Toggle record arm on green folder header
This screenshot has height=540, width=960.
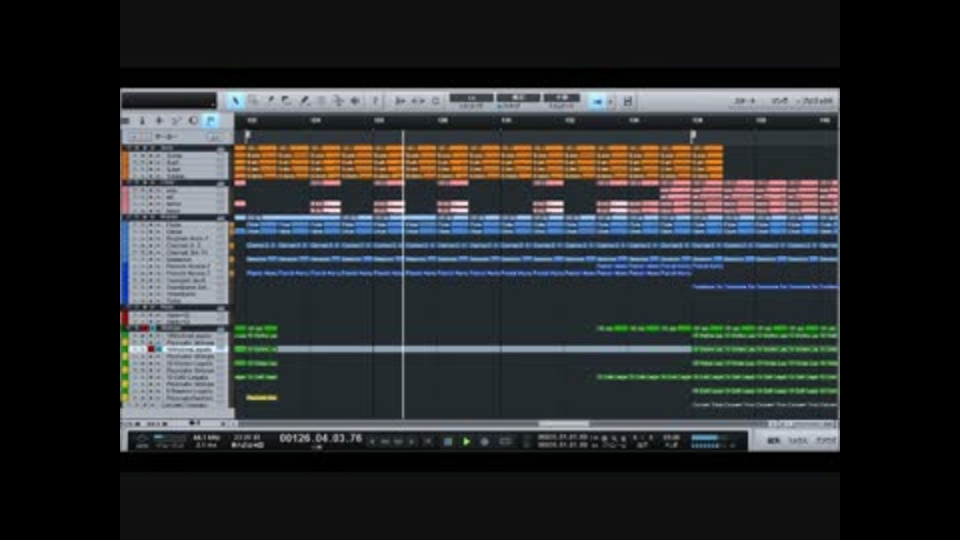(x=144, y=328)
